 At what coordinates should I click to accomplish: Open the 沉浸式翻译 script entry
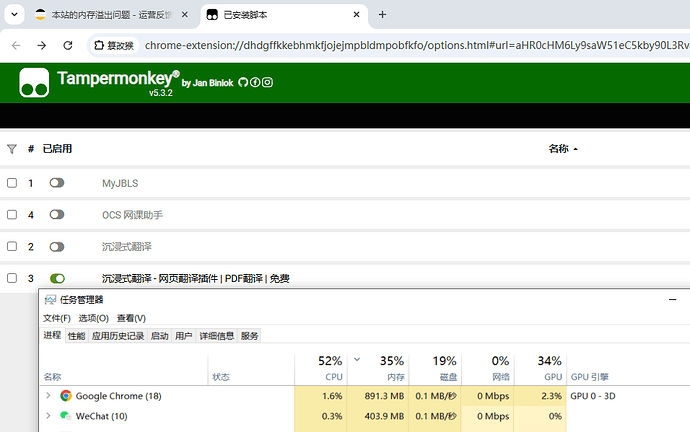point(127,247)
